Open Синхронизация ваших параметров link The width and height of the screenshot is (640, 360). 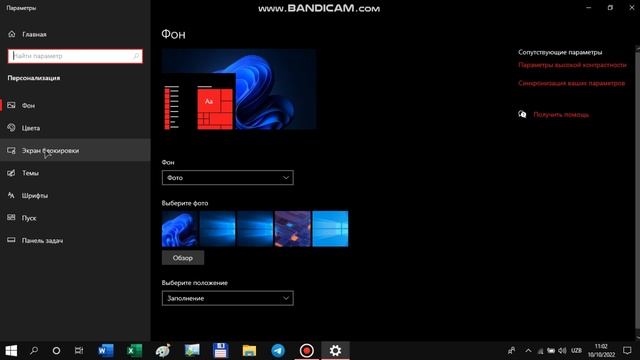(571, 83)
